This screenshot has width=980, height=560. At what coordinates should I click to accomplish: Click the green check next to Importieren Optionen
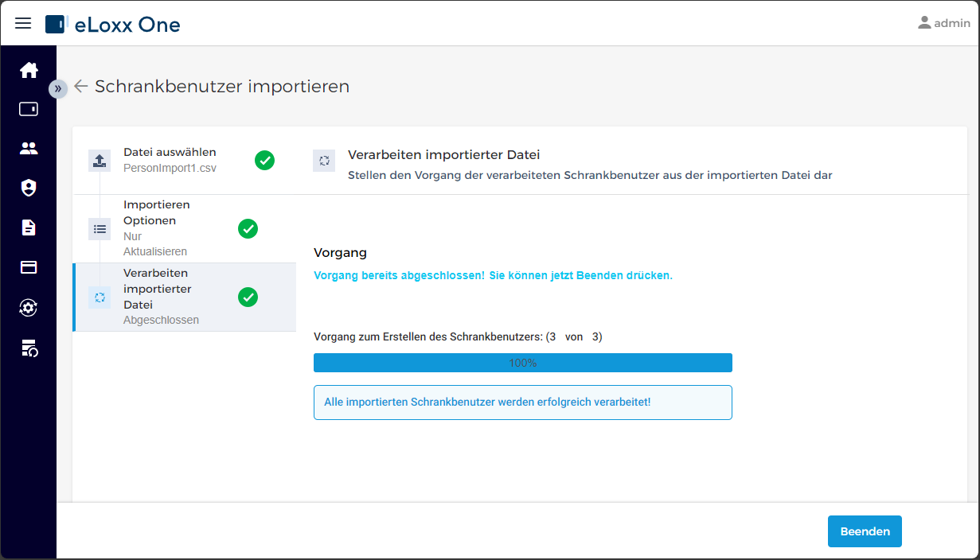248,229
